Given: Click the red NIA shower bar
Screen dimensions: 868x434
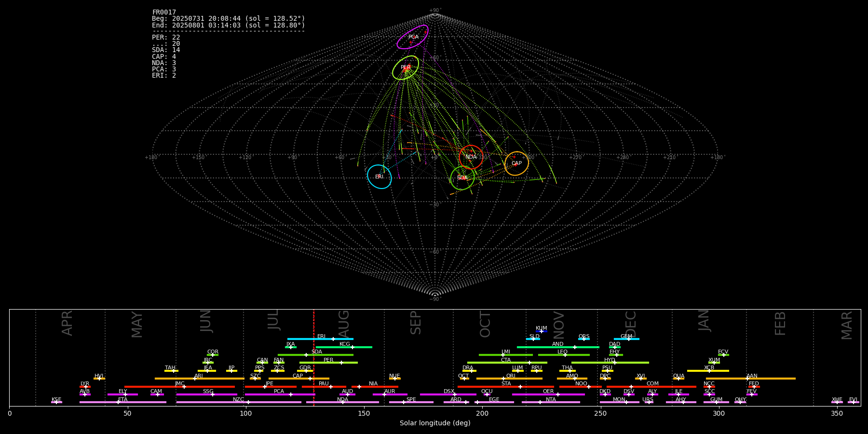Looking at the screenshot, I should (x=375, y=387).
